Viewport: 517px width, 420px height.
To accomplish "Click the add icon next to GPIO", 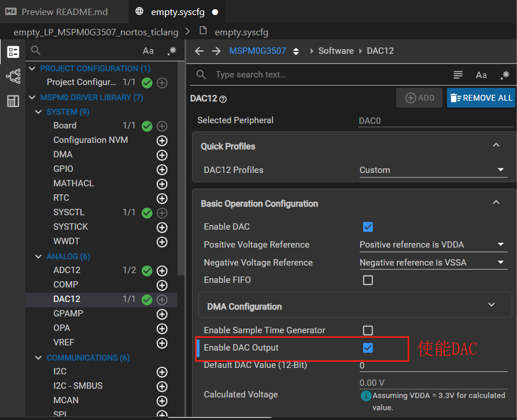I will pos(162,170).
